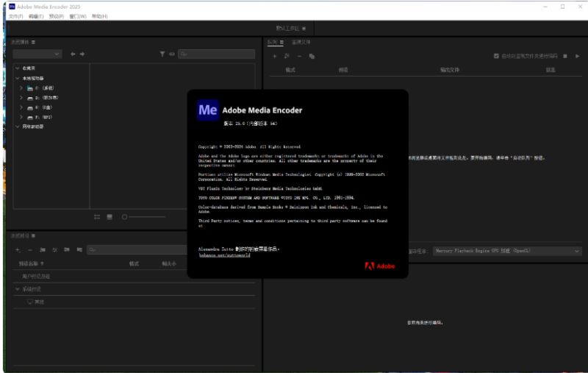This screenshot has height=373, width=588.
Task: Open the Preset Browser panel menu icon
Action: click(33, 235)
